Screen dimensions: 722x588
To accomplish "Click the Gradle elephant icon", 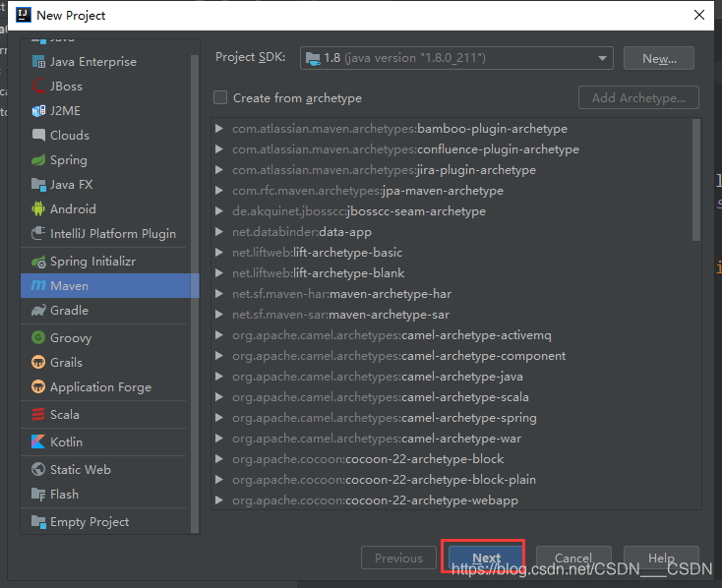I will (38, 311).
